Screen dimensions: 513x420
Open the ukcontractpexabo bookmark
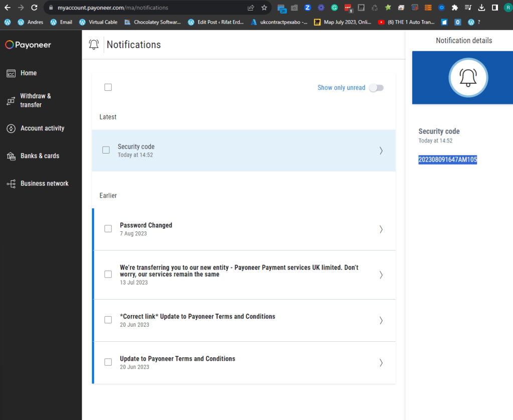tap(279, 22)
